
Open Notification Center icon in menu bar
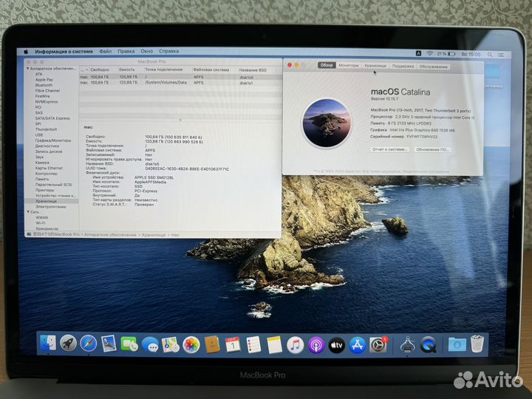click(501, 55)
